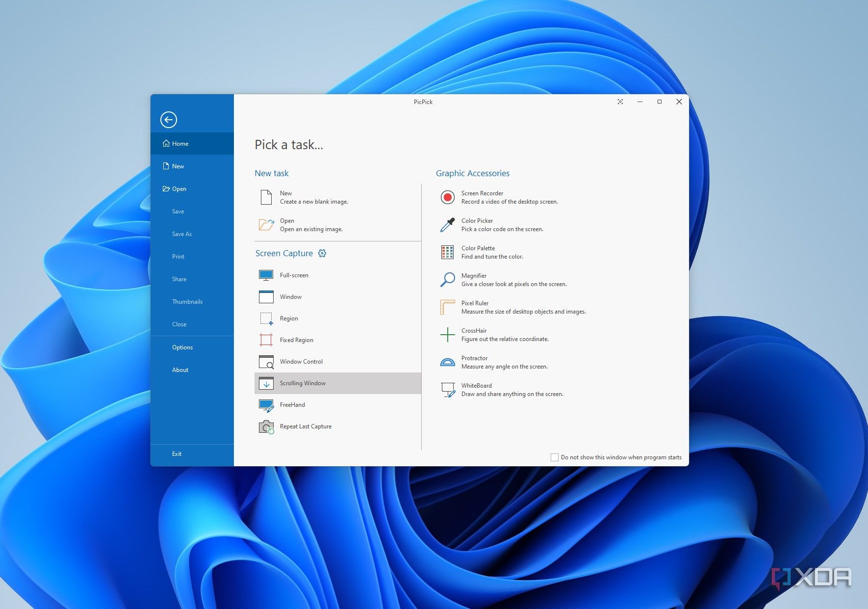Viewport: 868px width, 609px height.
Task: Click the 'Screen Capture' section heading
Action: coord(284,253)
